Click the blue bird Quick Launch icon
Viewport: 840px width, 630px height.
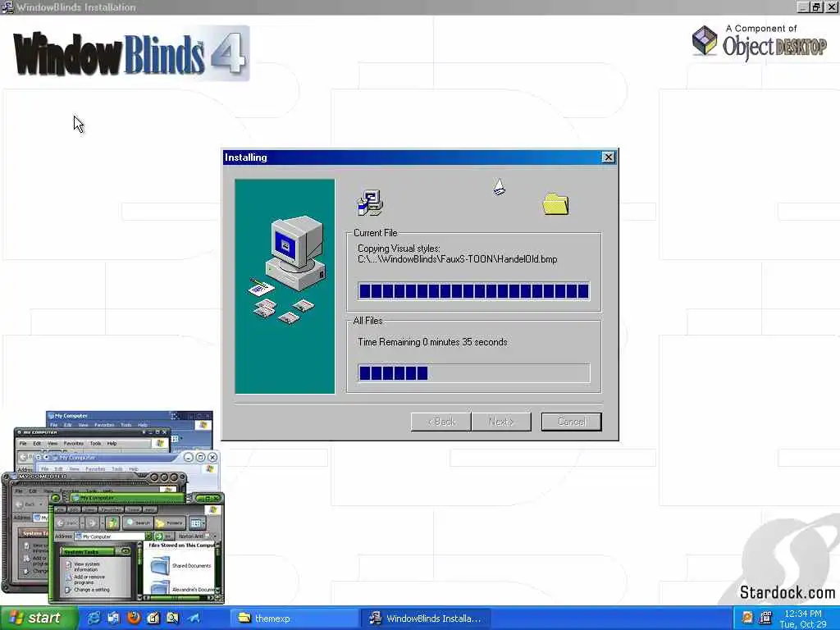click(x=194, y=619)
